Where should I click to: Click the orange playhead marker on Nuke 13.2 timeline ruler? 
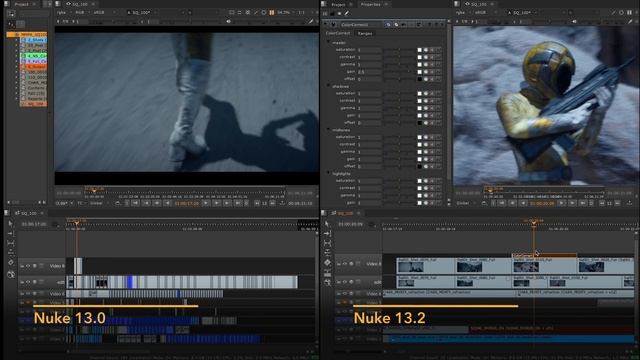point(533,222)
